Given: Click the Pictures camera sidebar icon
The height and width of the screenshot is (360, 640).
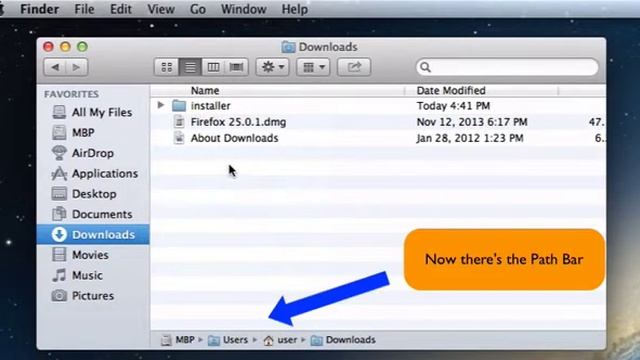Looking at the screenshot, I should [x=59, y=296].
